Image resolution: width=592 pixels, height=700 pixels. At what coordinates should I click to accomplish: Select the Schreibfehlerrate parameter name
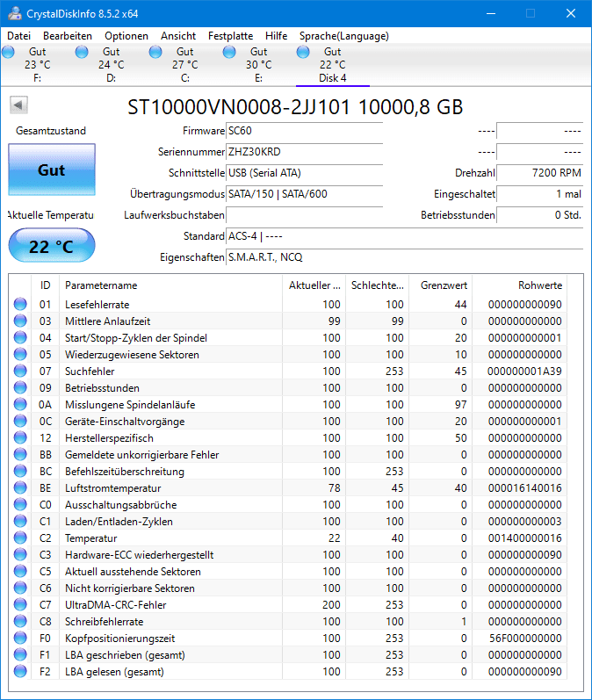(104, 622)
